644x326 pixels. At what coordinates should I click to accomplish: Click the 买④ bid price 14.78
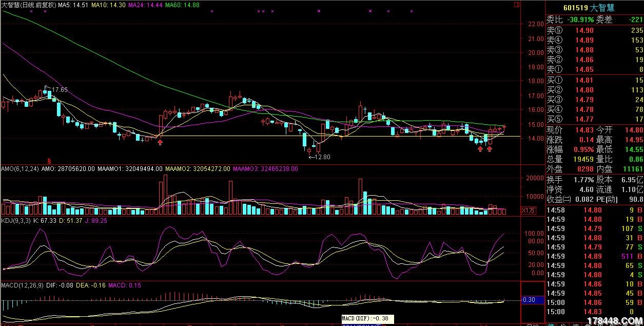(584, 109)
